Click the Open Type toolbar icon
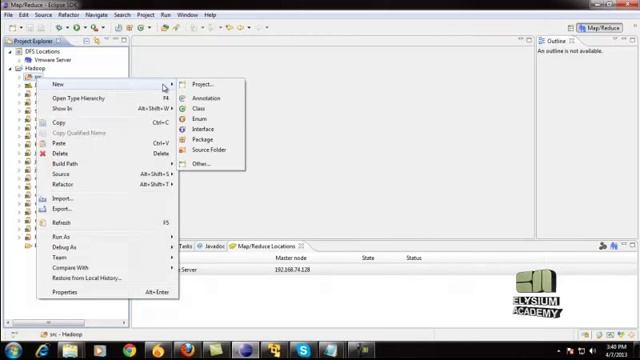The image size is (640, 360). pyautogui.click(x=164, y=28)
